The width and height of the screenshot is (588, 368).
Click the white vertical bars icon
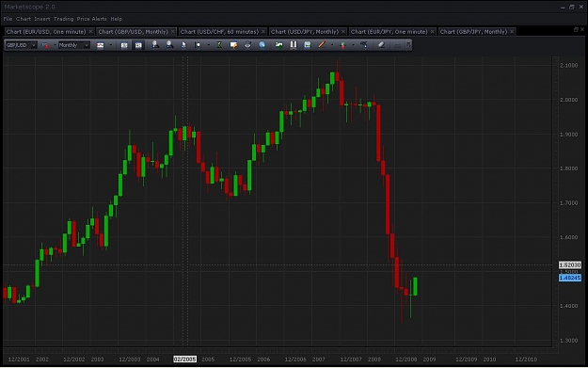pos(294,45)
